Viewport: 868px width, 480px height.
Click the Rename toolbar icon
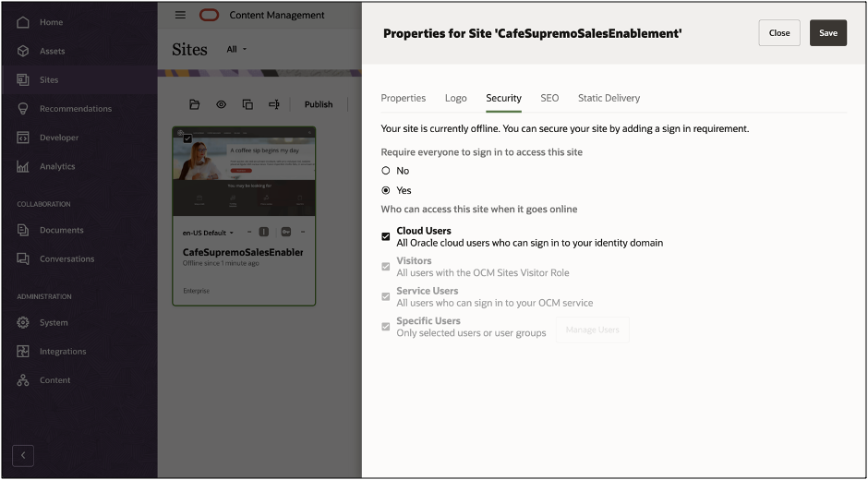click(274, 104)
